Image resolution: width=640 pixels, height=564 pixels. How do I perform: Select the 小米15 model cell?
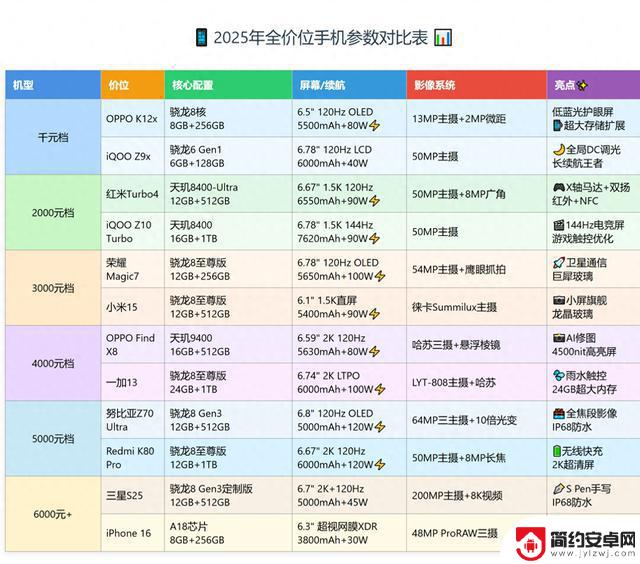point(133,306)
